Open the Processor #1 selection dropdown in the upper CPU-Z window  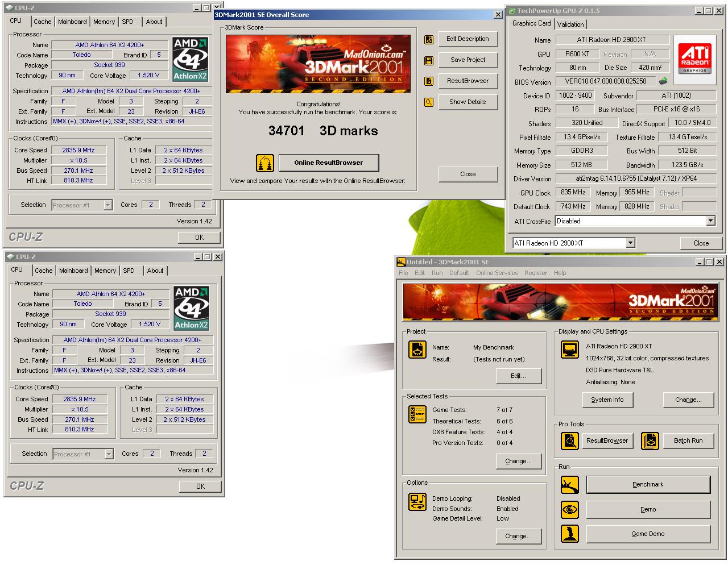[x=108, y=205]
